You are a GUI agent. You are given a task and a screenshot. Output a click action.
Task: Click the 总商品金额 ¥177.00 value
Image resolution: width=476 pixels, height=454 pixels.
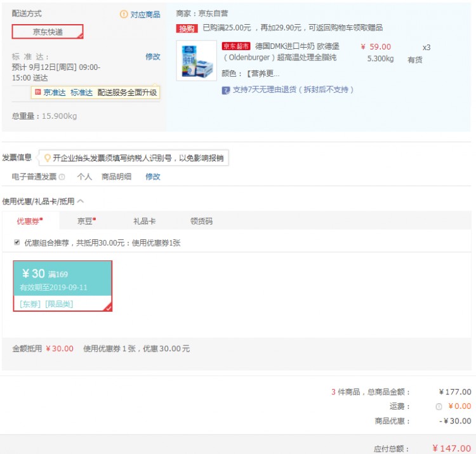pyautogui.click(x=455, y=392)
